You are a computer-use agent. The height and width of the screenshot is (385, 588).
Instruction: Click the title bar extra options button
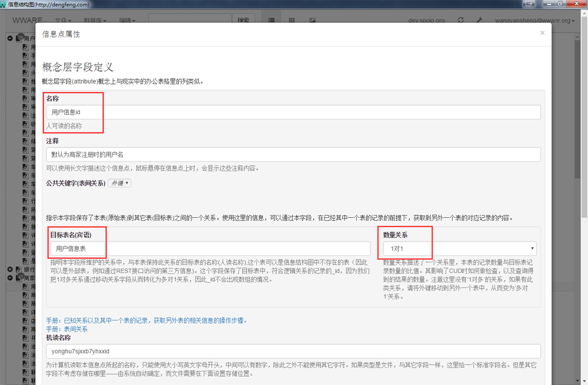pos(529,4)
